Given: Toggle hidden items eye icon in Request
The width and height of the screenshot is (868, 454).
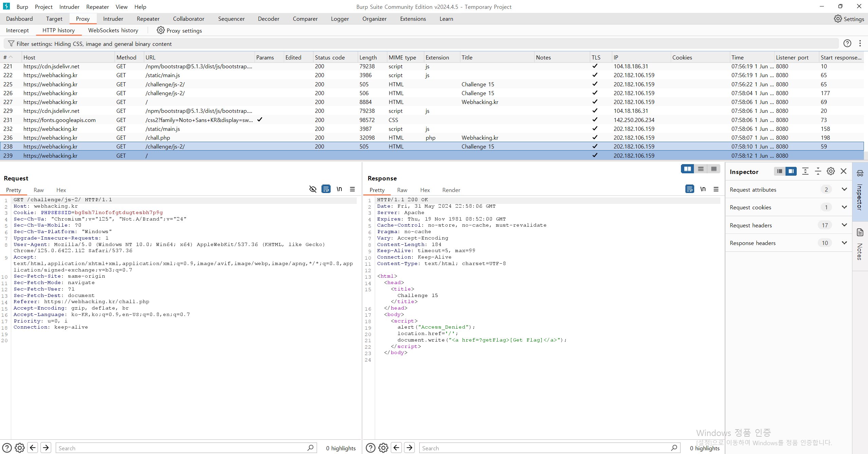Looking at the screenshot, I should pos(313,189).
